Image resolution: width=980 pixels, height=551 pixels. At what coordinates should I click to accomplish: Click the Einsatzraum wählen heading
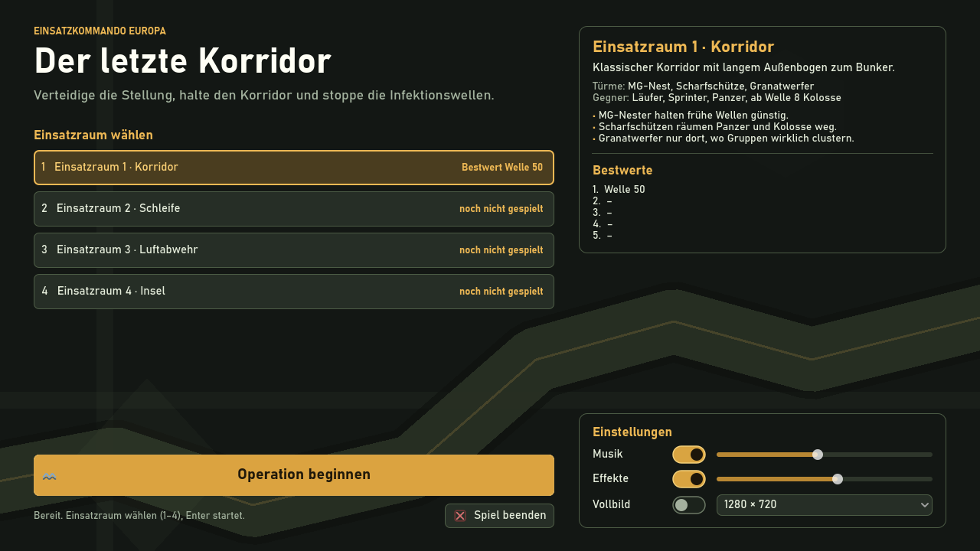[93, 135]
